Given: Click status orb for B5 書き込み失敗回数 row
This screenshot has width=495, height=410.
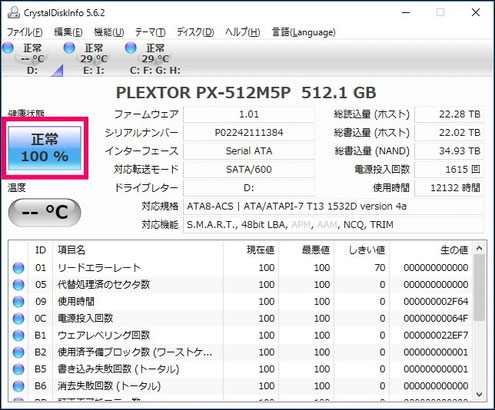Looking at the screenshot, I should click(x=18, y=369).
